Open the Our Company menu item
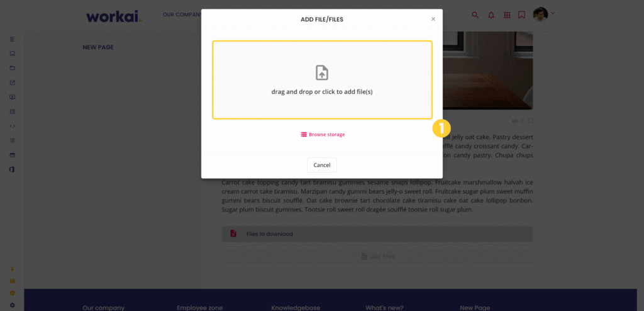 point(182,14)
